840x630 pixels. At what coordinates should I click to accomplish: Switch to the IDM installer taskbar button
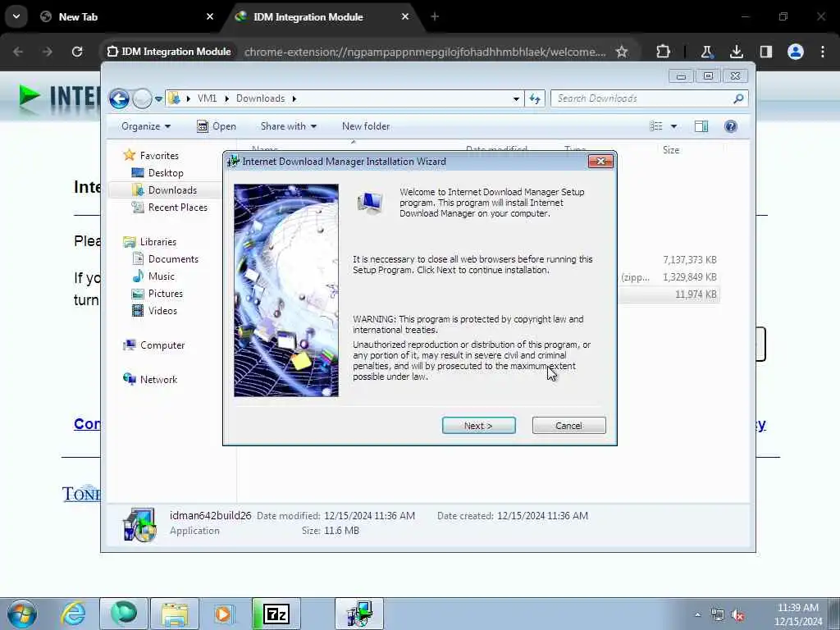point(359,614)
